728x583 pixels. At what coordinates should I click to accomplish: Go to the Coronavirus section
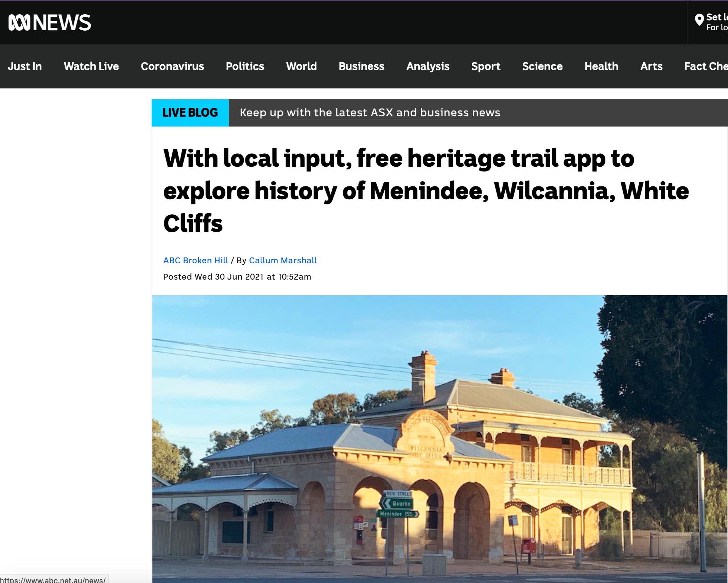[x=172, y=66]
